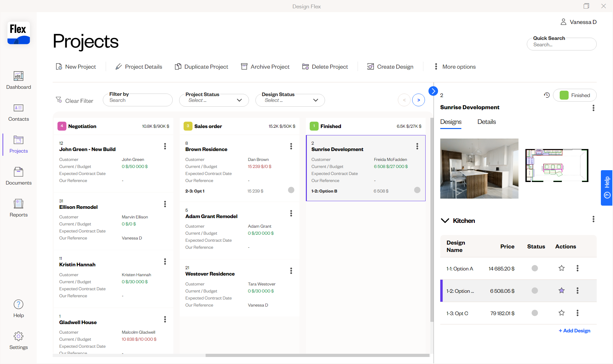This screenshot has height=364, width=613.
Task: Select the 2-3: Opt 1 design row
Action: tap(239, 191)
